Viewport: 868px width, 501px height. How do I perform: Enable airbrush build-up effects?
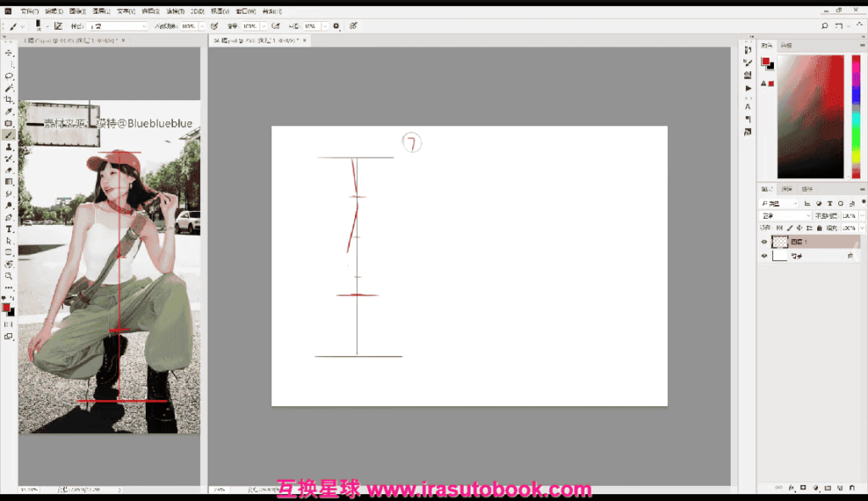tap(275, 26)
